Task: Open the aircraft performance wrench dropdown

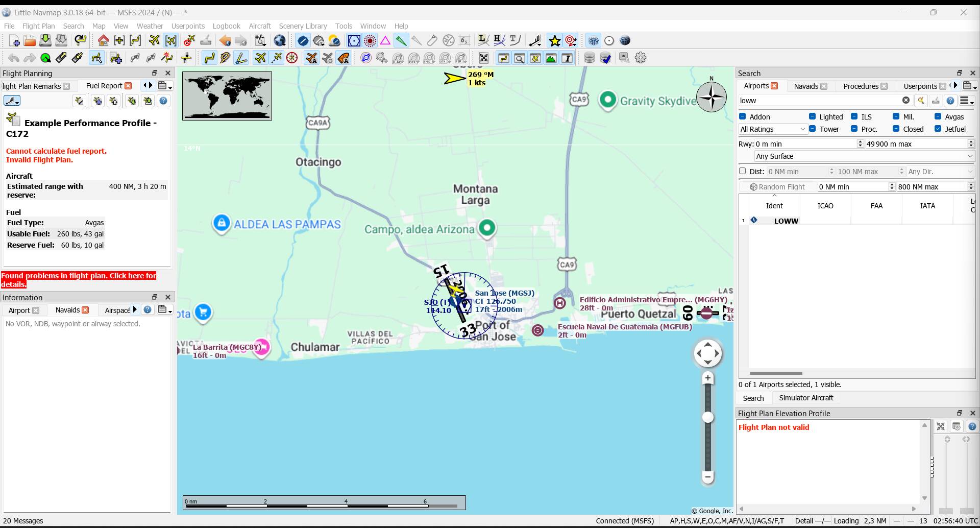Action: pyautogui.click(x=12, y=101)
